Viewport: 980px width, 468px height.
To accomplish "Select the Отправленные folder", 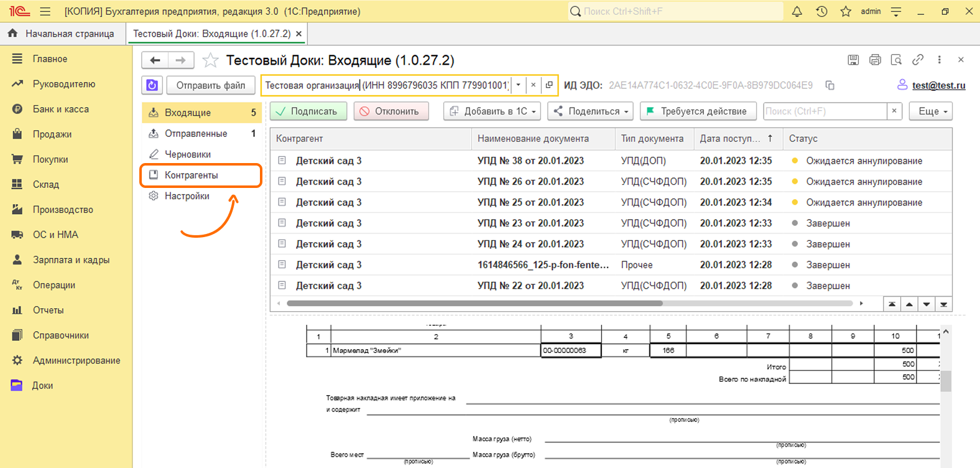I will [201, 133].
